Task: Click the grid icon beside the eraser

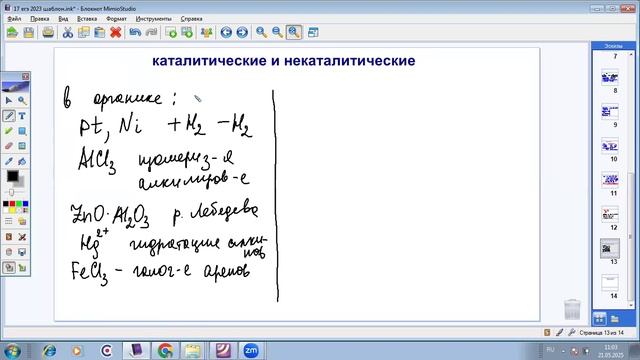Action: (x=22, y=146)
